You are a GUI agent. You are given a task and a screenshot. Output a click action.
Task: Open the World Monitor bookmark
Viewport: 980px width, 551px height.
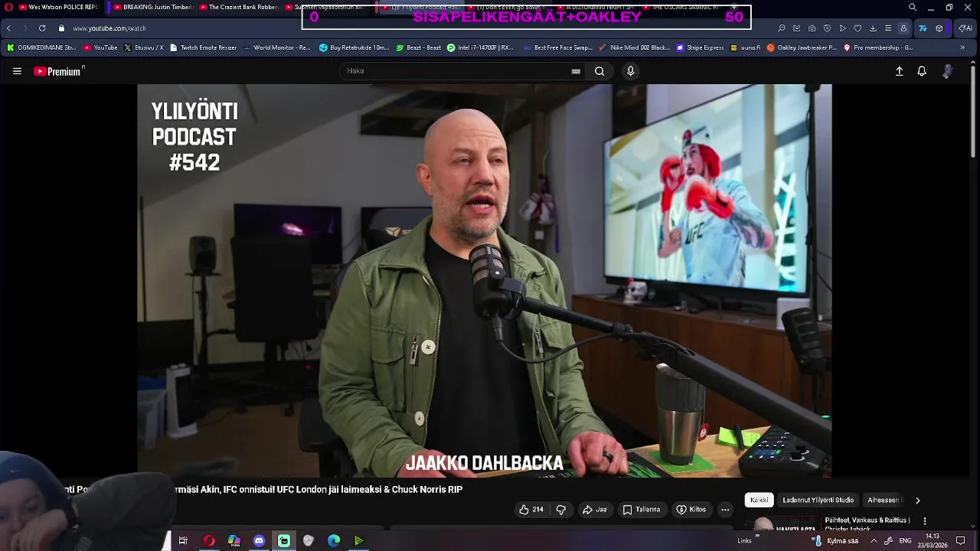(276, 47)
